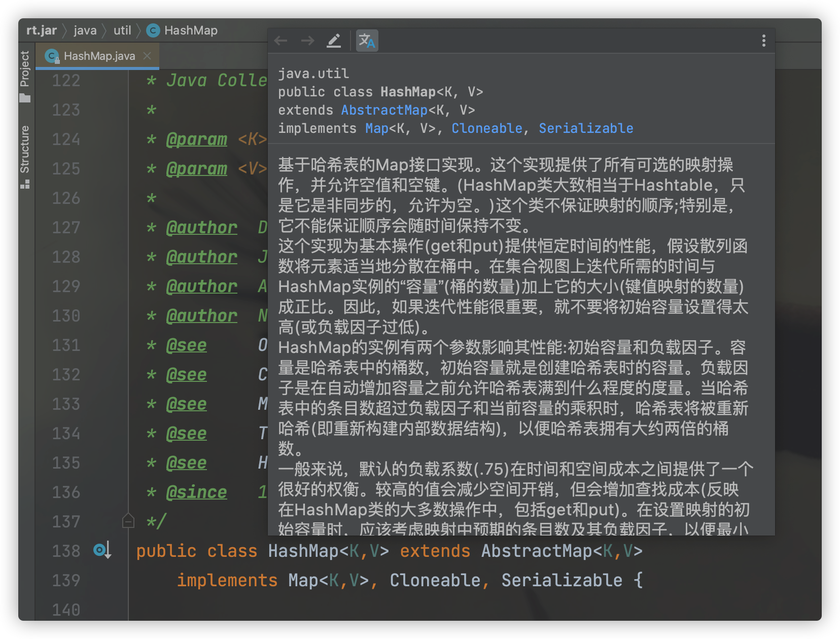Open the AbstractMap link in documentation
This screenshot has width=840, height=639.
[384, 110]
